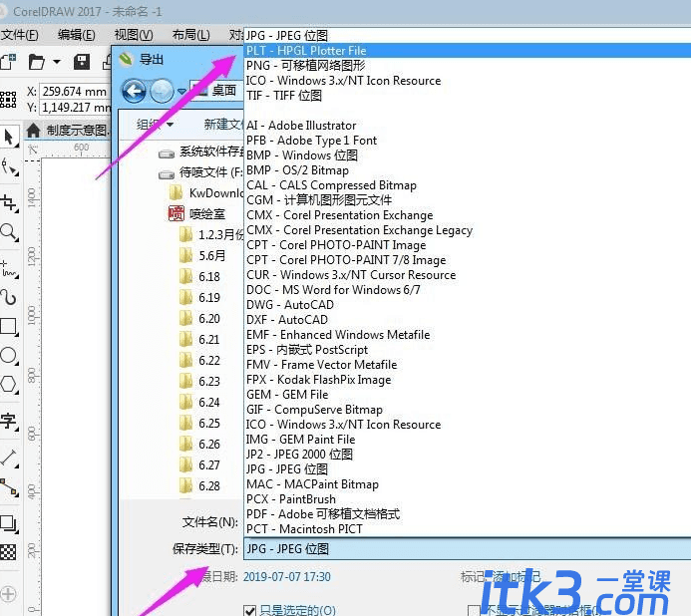Open the 视图(V) menu
The height and width of the screenshot is (616, 691).
click(x=134, y=35)
